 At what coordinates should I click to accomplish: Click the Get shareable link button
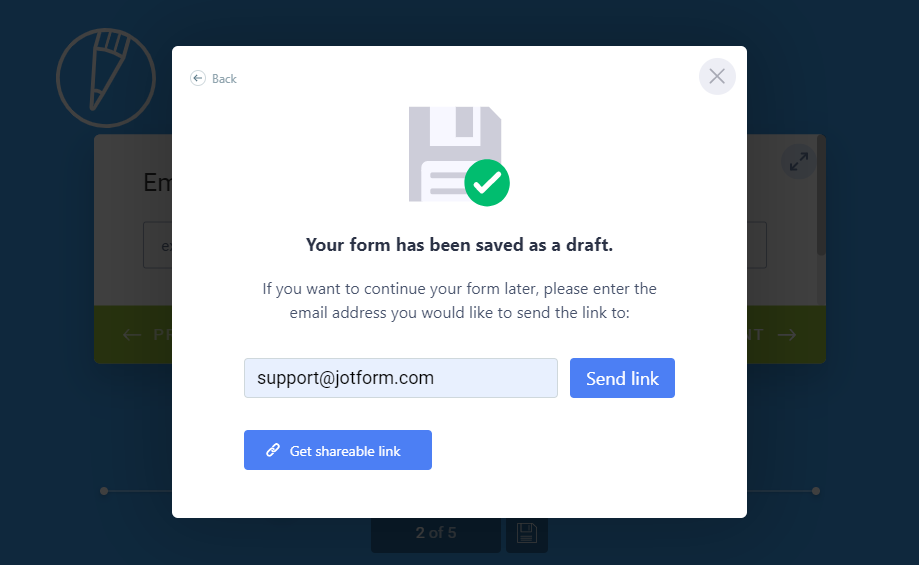tap(338, 450)
